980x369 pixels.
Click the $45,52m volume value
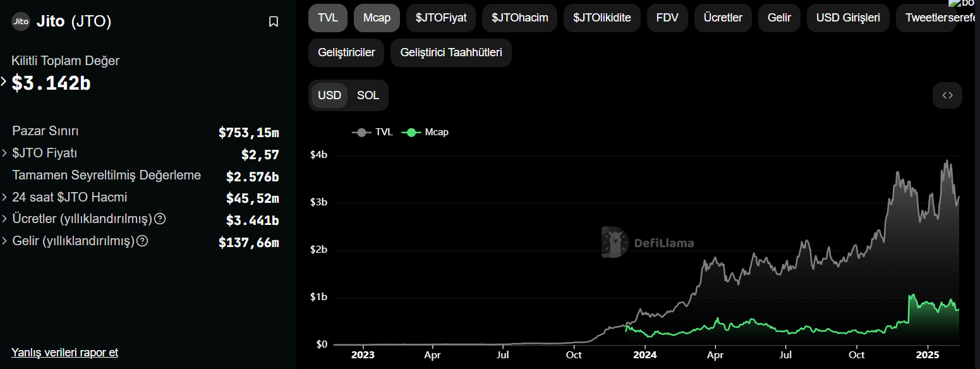[x=252, y=198]
